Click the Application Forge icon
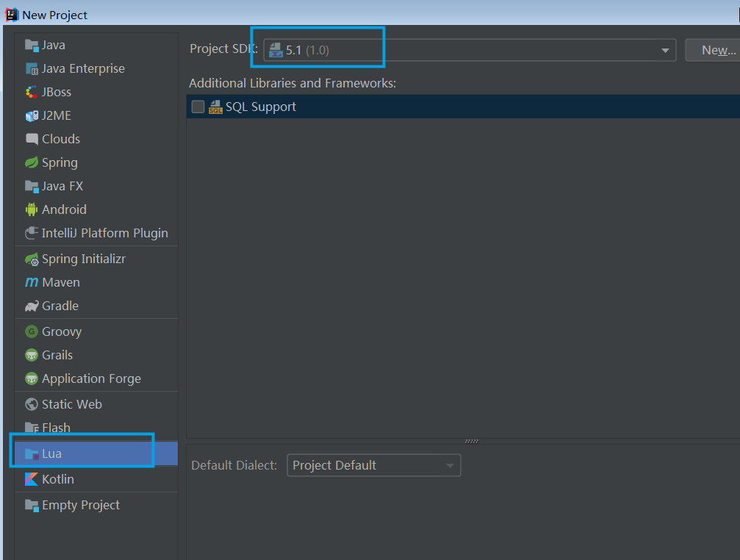This screenshot has width=740, height=560. pyautogui.click(x=32, y=378)
